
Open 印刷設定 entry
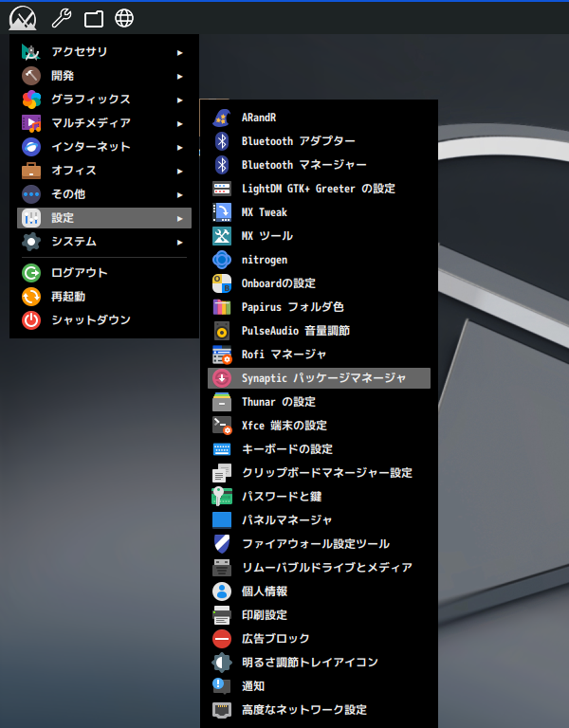[x=319, y=614]
